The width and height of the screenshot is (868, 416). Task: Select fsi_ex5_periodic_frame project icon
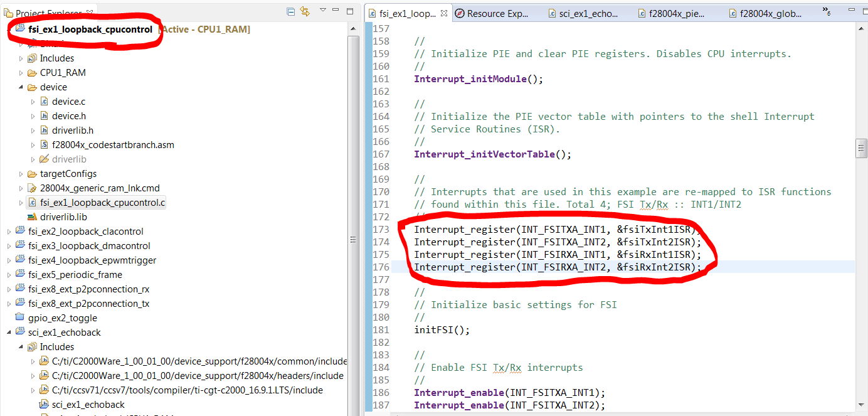[20, 275]
